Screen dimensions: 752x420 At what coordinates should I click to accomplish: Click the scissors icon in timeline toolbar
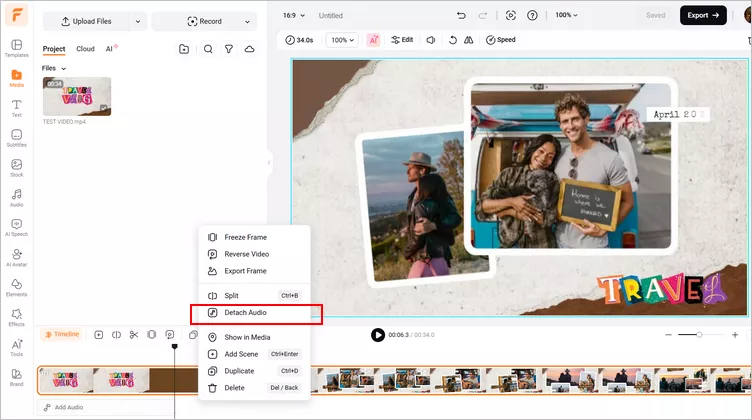[x=134, y=335]
